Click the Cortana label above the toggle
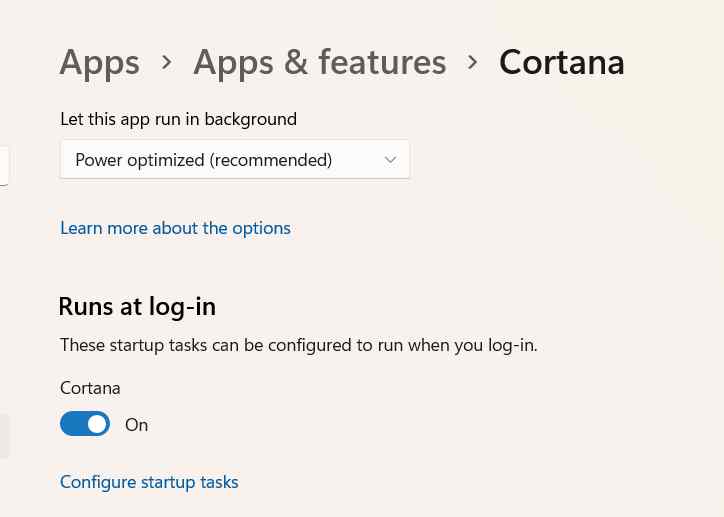This screenshot has width=724, height=517. click(x=90, y=388)
